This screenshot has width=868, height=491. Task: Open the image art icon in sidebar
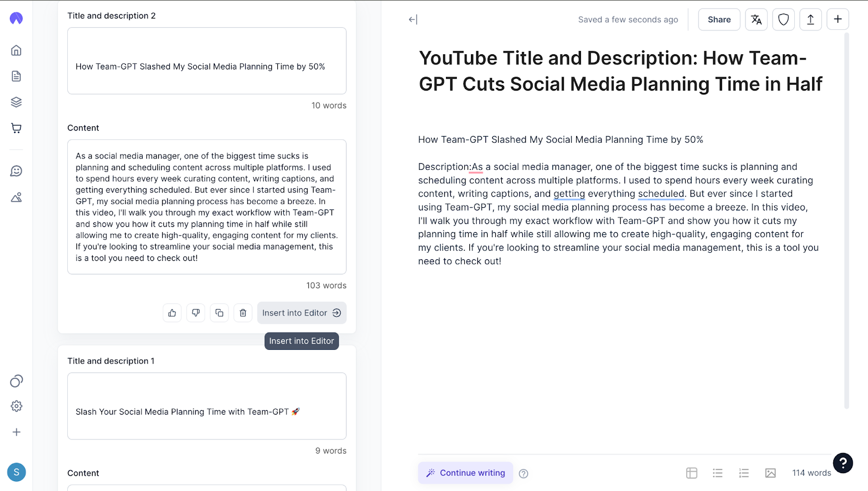[16, 197]
